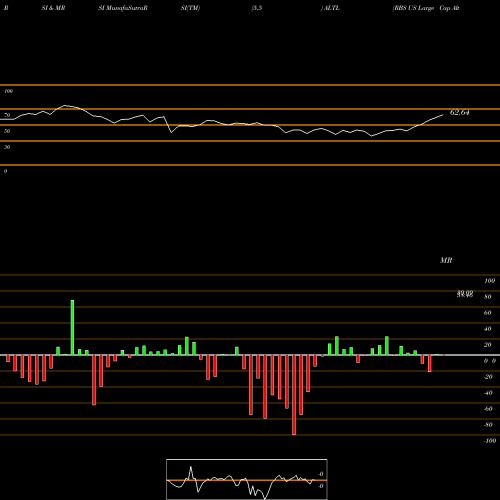The width and height of the screenshot is (500, 500).
Task: Click the tallest green histogram bar
Action: pyautogui.click(x=72, y=327)
